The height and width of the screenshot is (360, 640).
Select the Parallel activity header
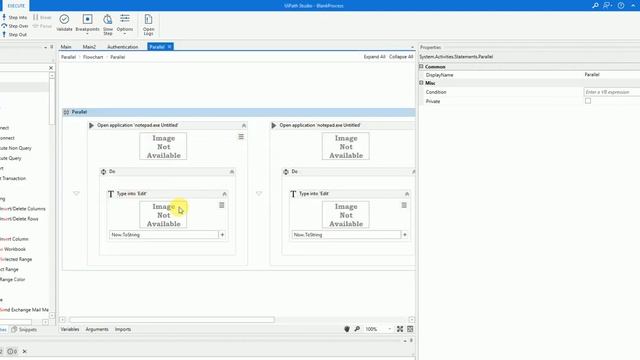tap(239, 112)
